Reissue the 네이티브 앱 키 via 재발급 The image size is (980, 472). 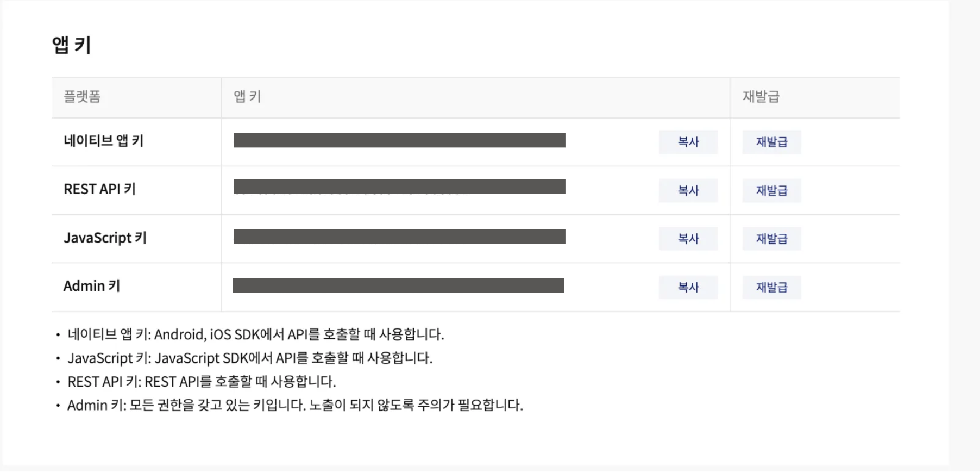pos(771,142)
